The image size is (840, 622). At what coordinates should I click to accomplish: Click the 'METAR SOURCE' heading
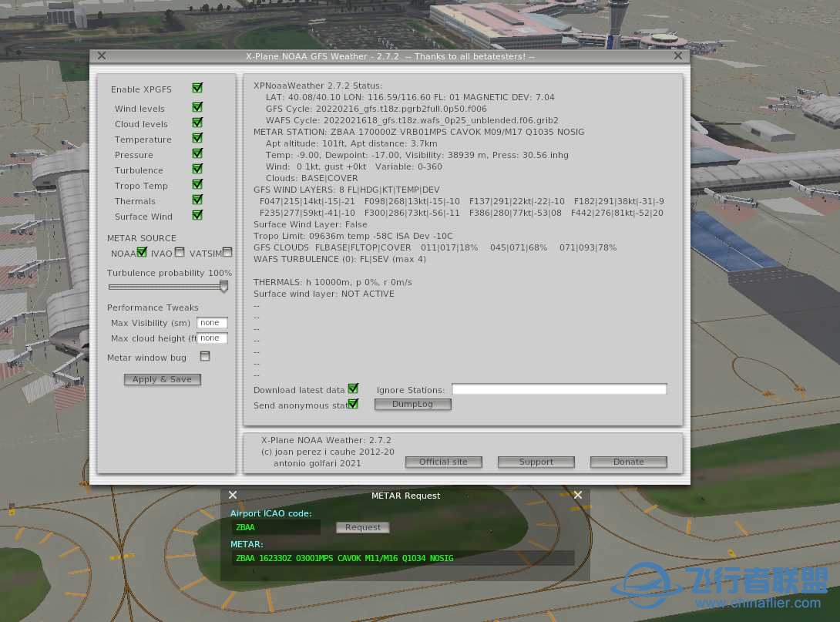(x=142, y=238)
